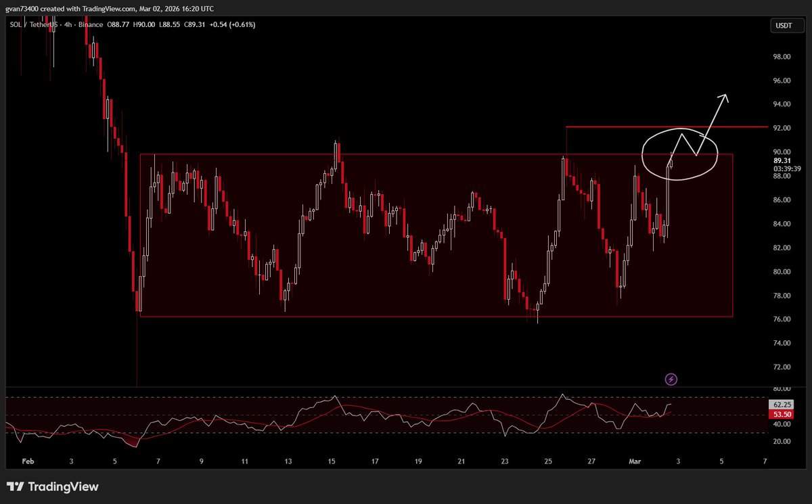This screenshot has height=504, width=812.
Task: Click the SOL / TetherUS symbol title
Action: pyautogui.click(x=31, y=25)
